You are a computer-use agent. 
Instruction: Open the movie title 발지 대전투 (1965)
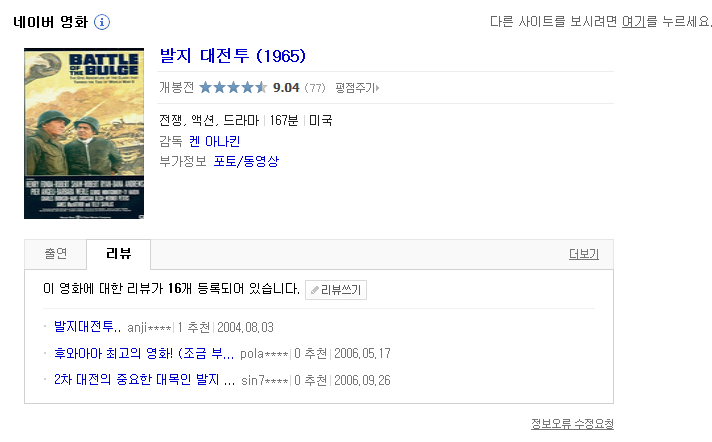pos(232,56)
